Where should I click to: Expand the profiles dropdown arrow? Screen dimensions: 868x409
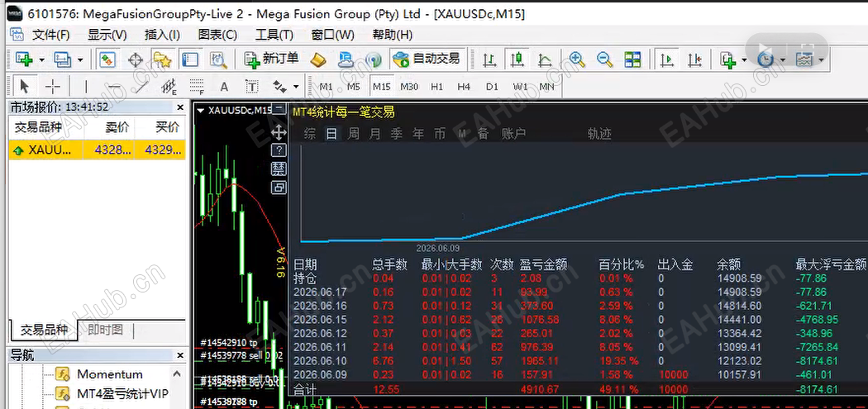tap(79, 59)
